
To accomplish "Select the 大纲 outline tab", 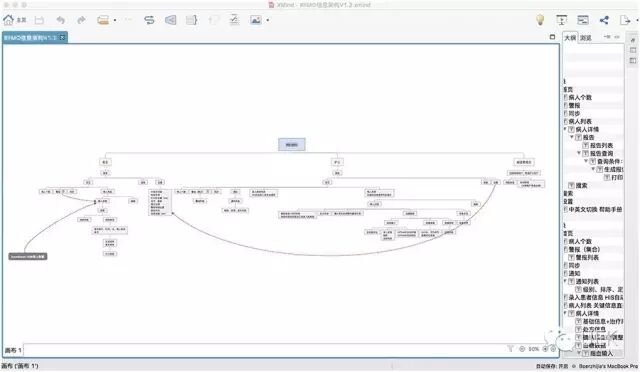I will (570, 38).
